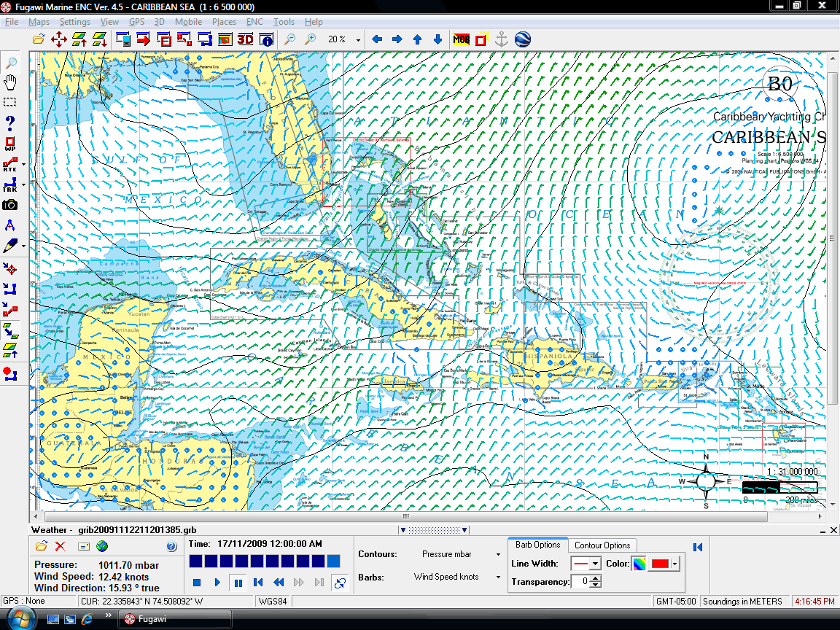This screenshot has height=630, width=840.
Task: Open the ENC menu
Action: click(254, 22)
